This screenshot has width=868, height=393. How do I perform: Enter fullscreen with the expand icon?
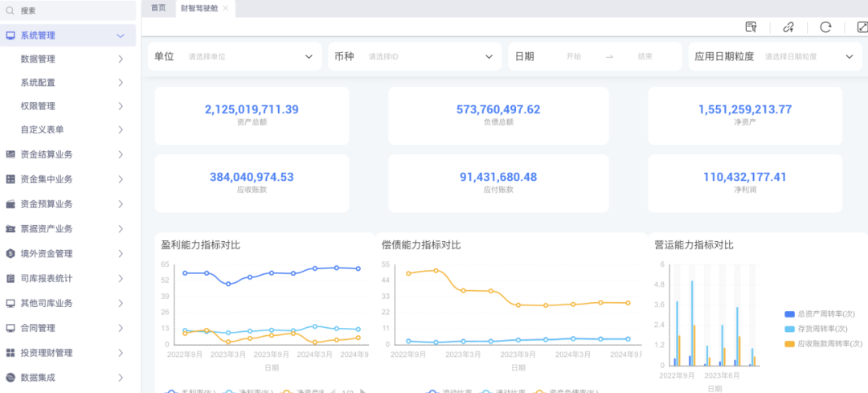pos(862,27)
